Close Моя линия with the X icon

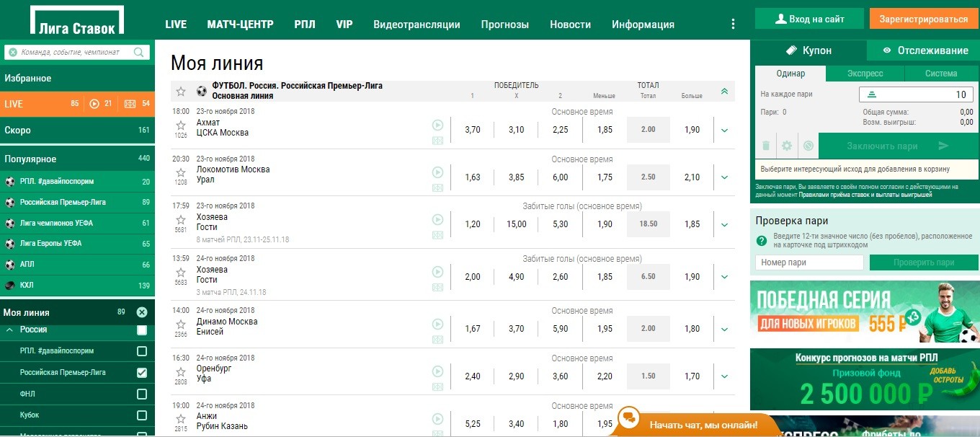[142, 312]
